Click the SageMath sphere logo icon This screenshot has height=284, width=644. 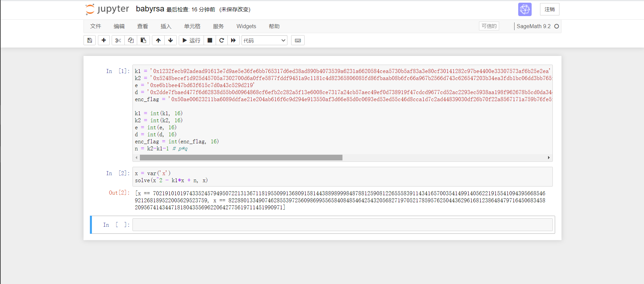525,9
